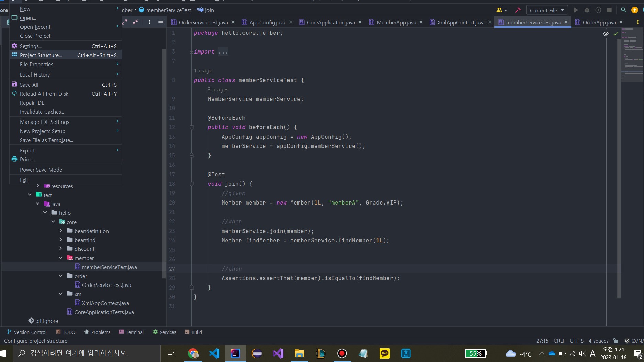The width and height of the screenshot is (644, 362).
Task: Select Reload All from Disk
Action: click(66, 94)
